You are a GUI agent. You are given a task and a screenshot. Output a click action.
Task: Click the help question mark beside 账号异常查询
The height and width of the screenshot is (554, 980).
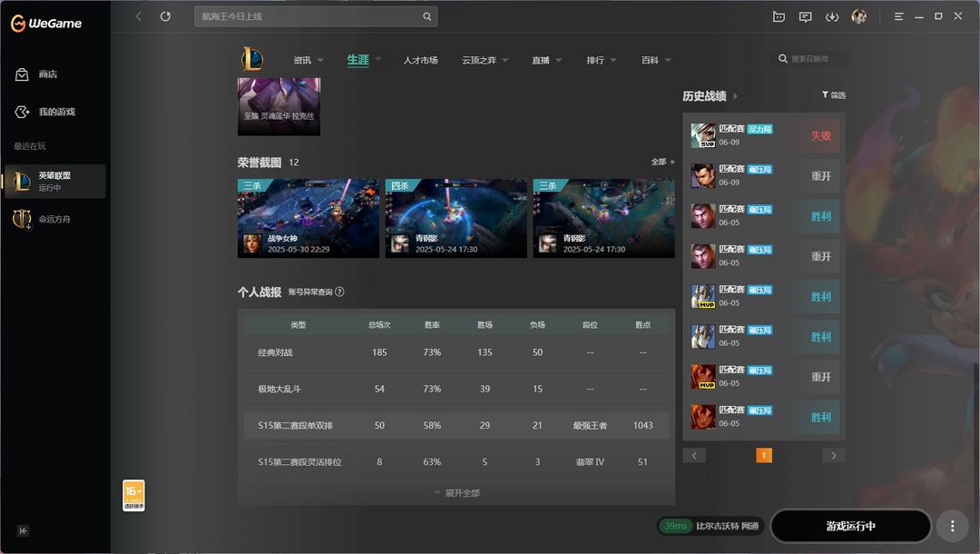click(x=339, y=292)
